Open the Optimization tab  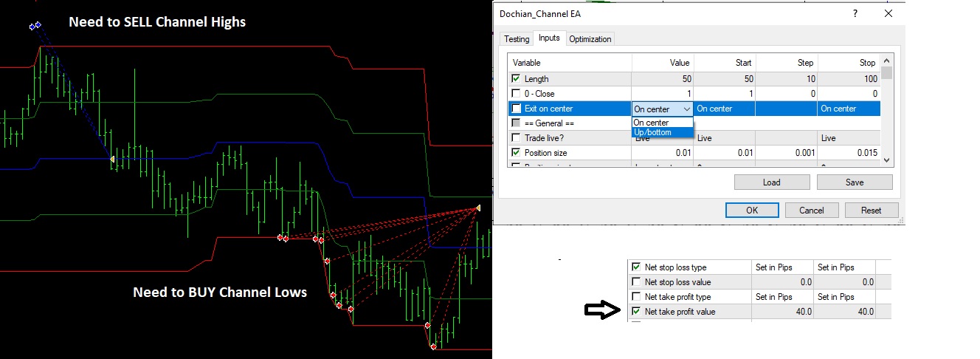click(590, 39)
